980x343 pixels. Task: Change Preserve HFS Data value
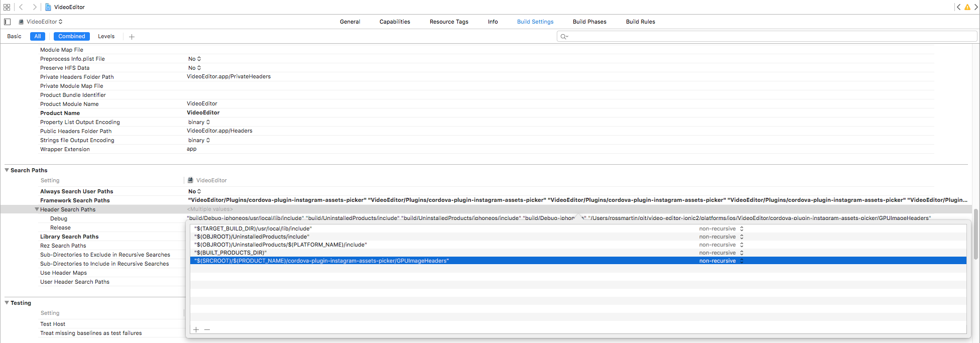tap(194, 68)
